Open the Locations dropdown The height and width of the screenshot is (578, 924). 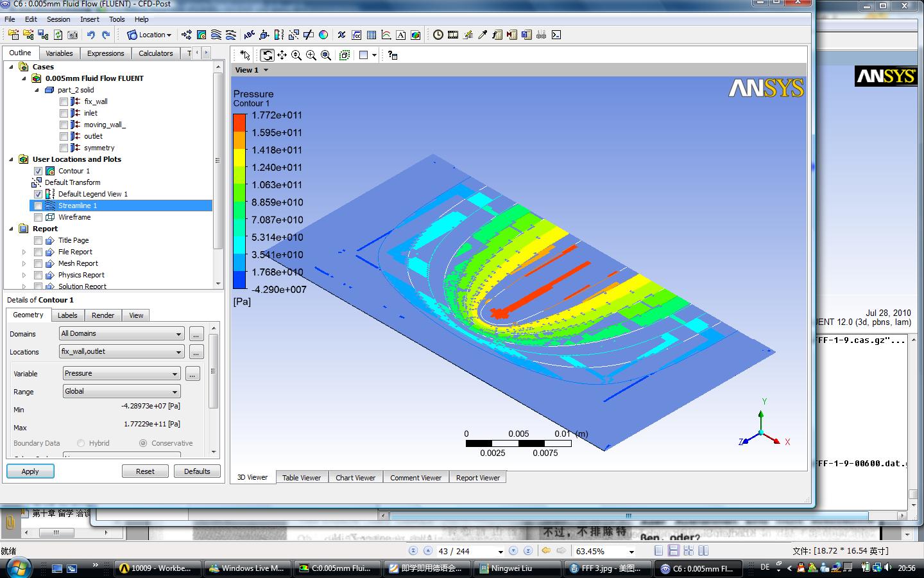pyautogui.click(x=122, y=352)
